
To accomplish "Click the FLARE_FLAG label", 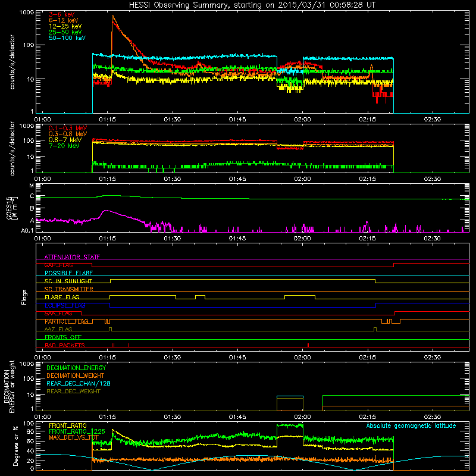I will point(62,297).
